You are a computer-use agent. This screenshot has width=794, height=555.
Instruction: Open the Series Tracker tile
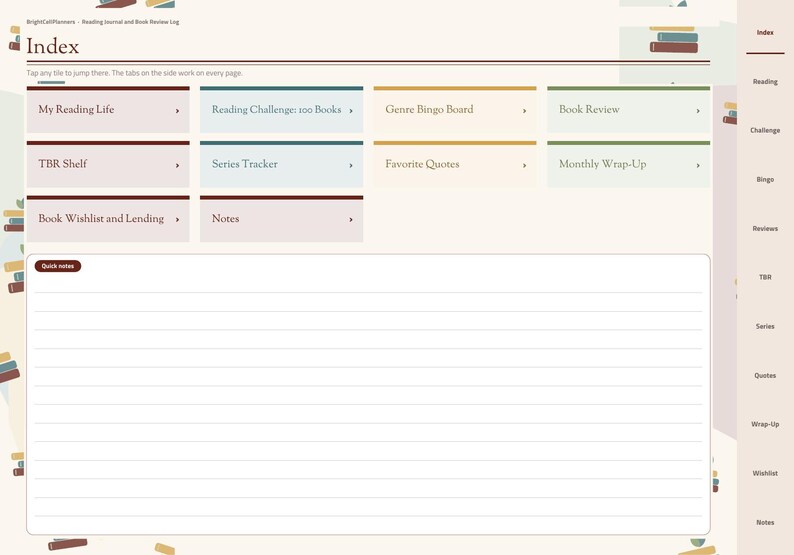click(x=282, y=164)
